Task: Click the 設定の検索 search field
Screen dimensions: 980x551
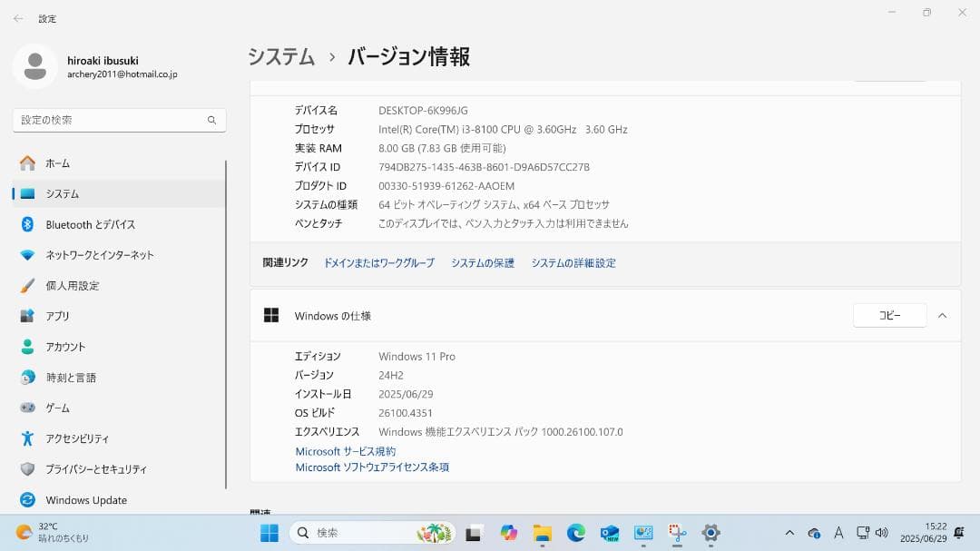Action: tap(119, 120)
